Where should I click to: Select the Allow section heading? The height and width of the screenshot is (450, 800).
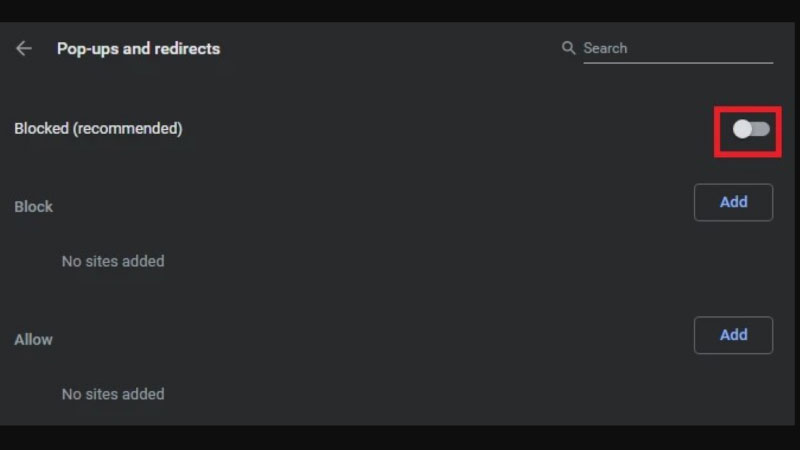click(x=33, y=339)
